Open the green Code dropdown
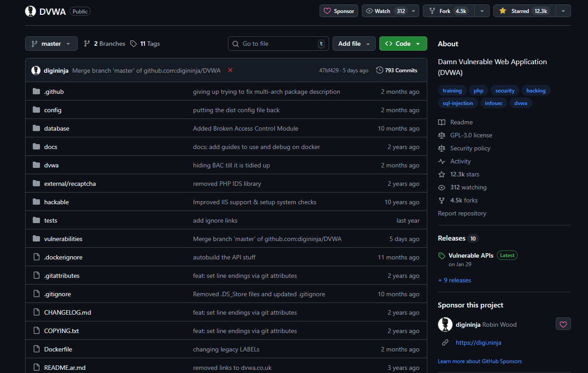Screen dimensions: 588x373 pos(403,44)
